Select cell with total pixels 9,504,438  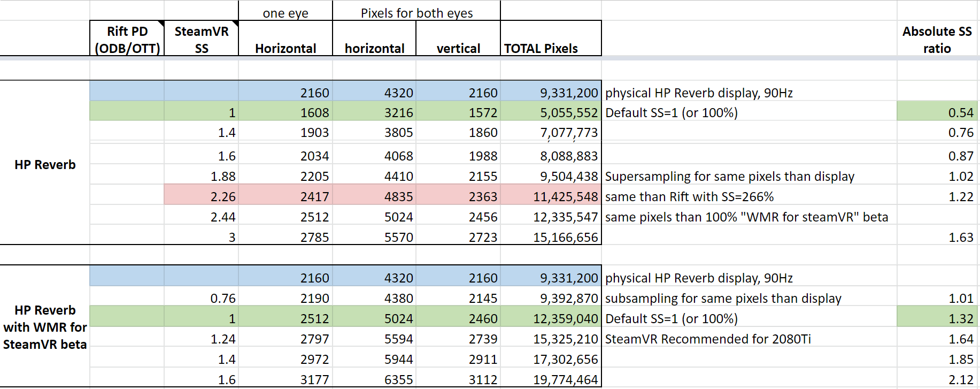(551, 174)
